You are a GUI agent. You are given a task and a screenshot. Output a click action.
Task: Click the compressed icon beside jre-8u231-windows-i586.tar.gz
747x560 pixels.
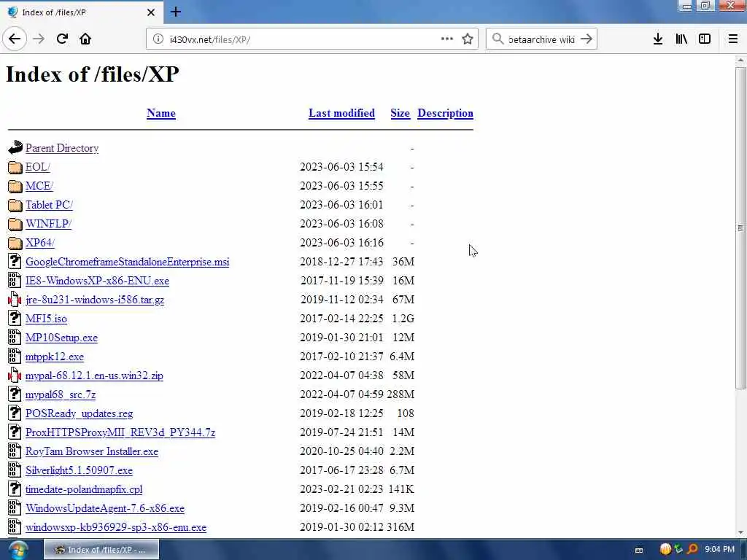[15, 300]
